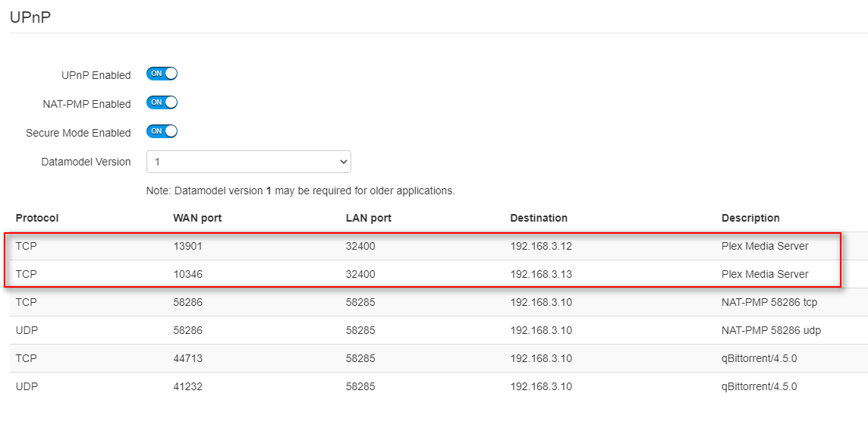Click the Destination column header
Viewport: 868px width, 422px height.
click(x=539, y=218)
